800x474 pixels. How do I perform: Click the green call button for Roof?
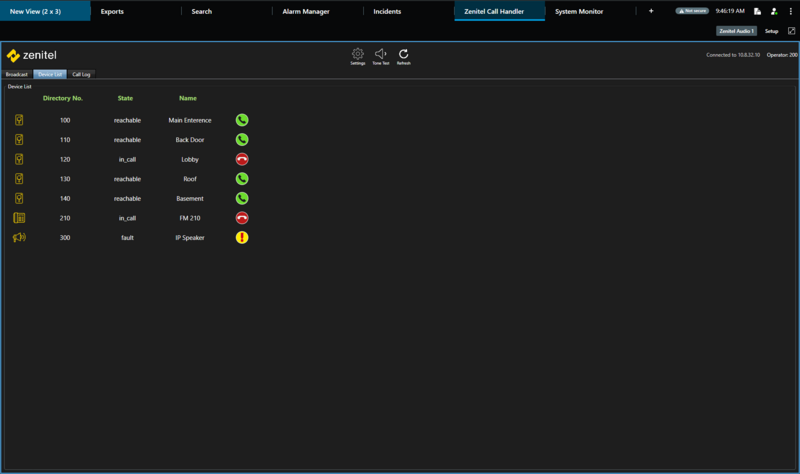[x=242, y=179]
